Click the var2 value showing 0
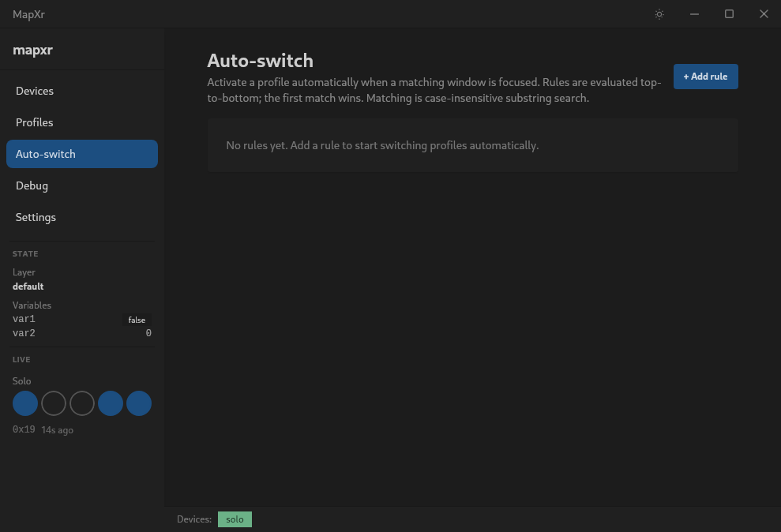This screenshot has width=781, height=532. (147, 332)
